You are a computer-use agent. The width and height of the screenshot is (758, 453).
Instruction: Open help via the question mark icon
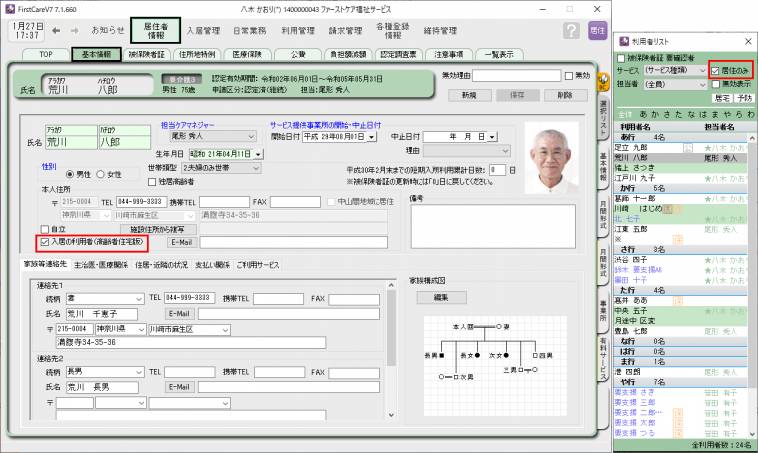pos(571,31)
